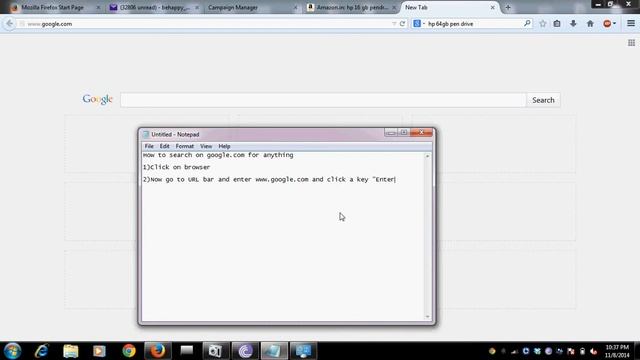Open the Firefox hamburger menu
640x360 pixels.
[631, 24]
